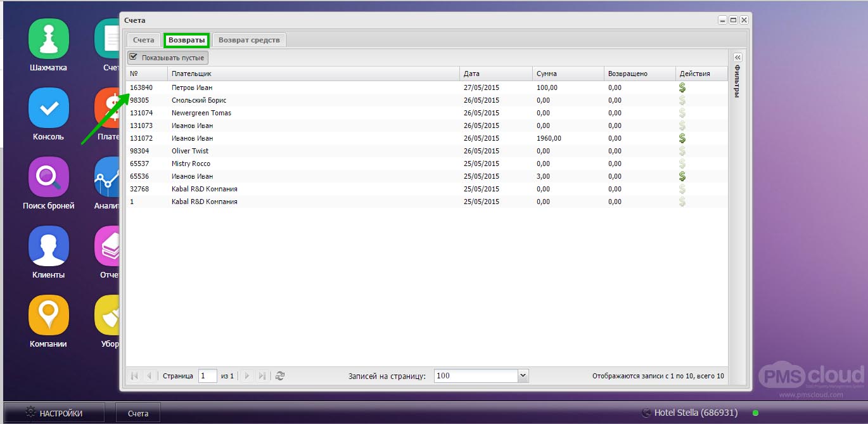Image resolution: width=868 pixels, height=424 pixels.
Task: Click dollar icon in row 131074
Action: click(x=682, y=113)
